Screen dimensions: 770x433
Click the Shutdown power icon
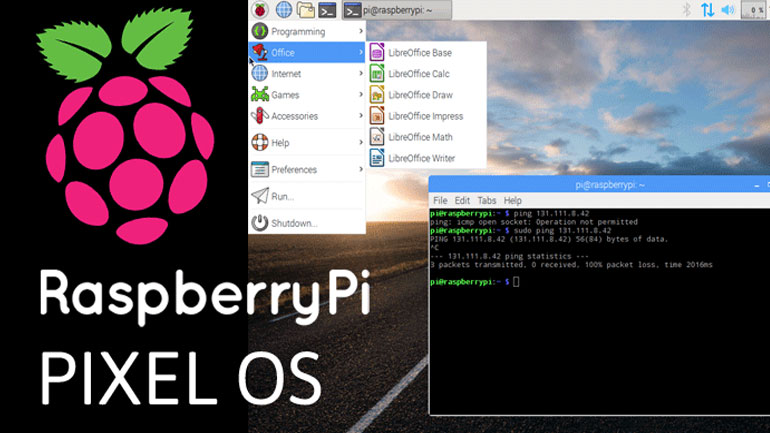[260, 223]
